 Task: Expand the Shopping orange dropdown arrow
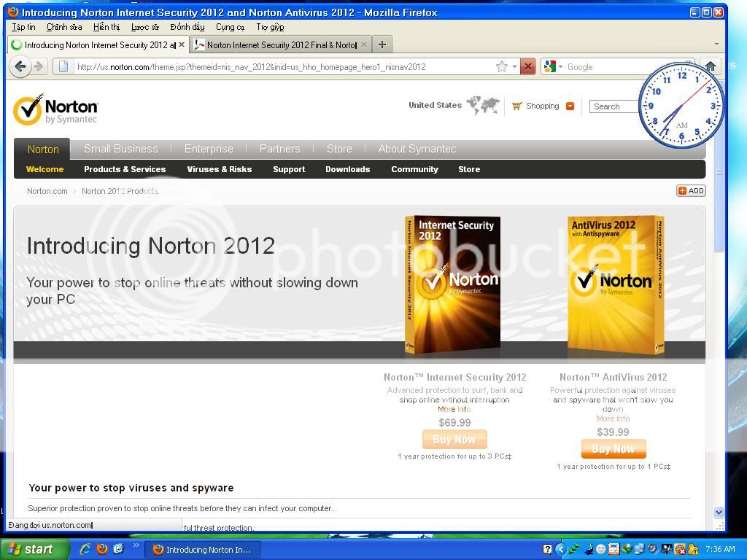coord(570,106)
